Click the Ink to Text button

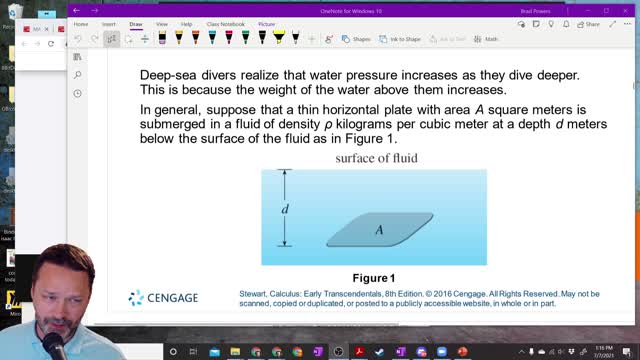pyautogui.click(x=447, y=39)
